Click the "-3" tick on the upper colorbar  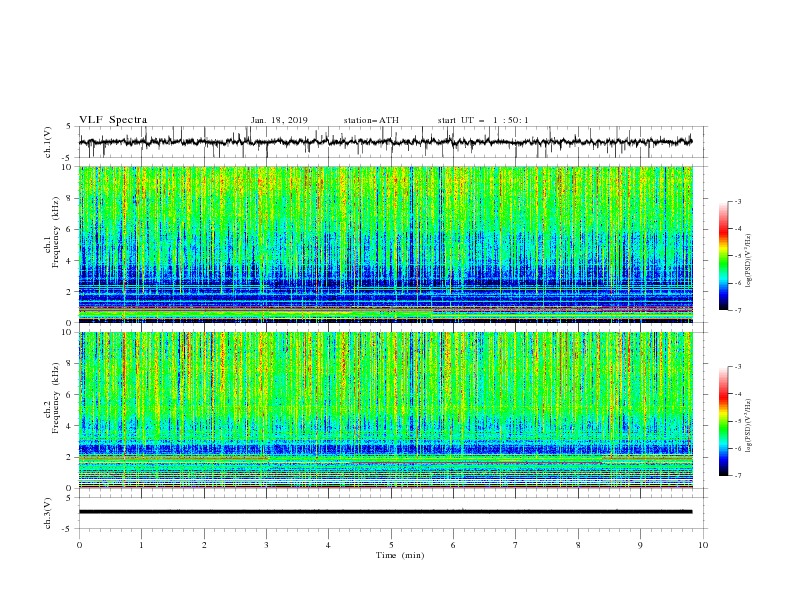[x=737, y=201]
